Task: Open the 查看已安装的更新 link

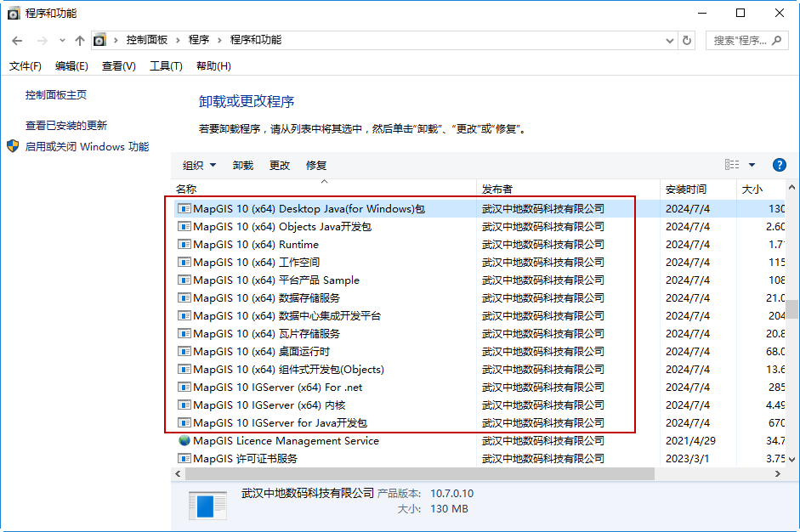Action: pos(66,126)
